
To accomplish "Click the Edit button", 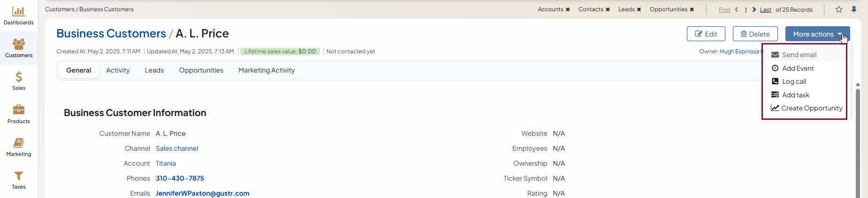I will point(706,34).
